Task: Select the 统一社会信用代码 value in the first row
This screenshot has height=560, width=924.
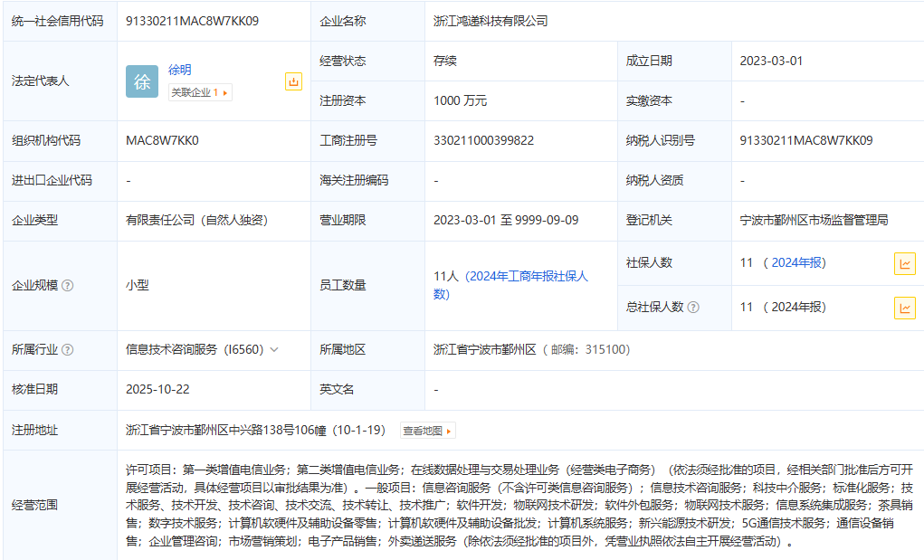Action: 192,21
